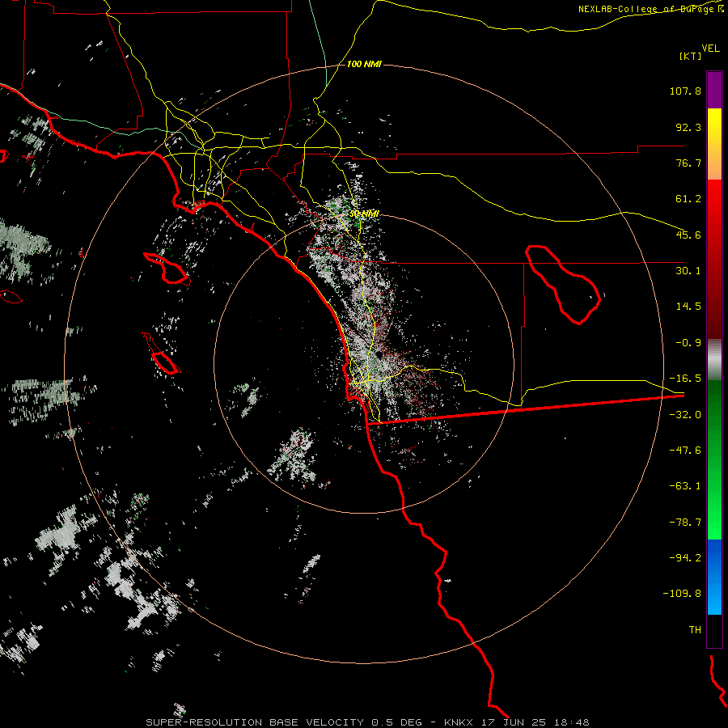Click the 30.1 scale value
Screen dimensions: 728x728
[x=688, y=271]
